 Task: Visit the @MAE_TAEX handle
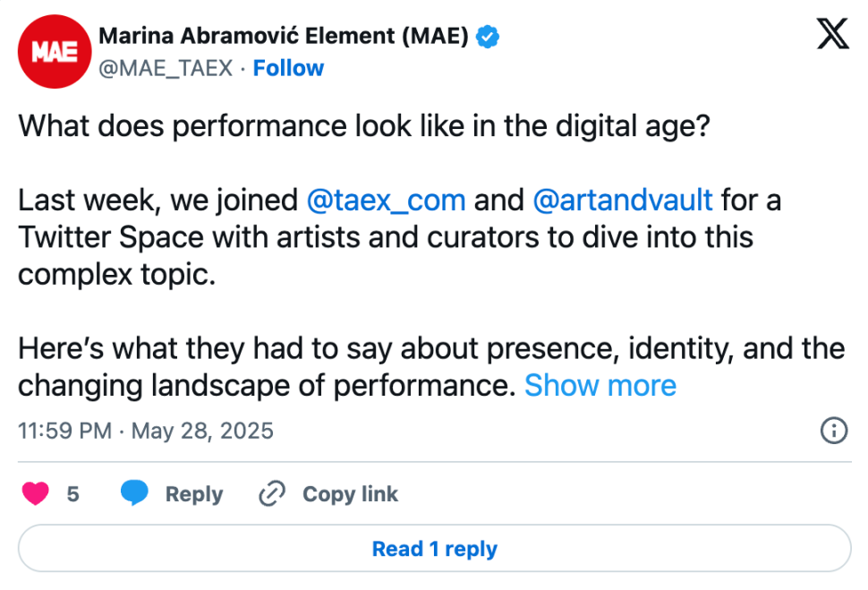coord(166,68)
